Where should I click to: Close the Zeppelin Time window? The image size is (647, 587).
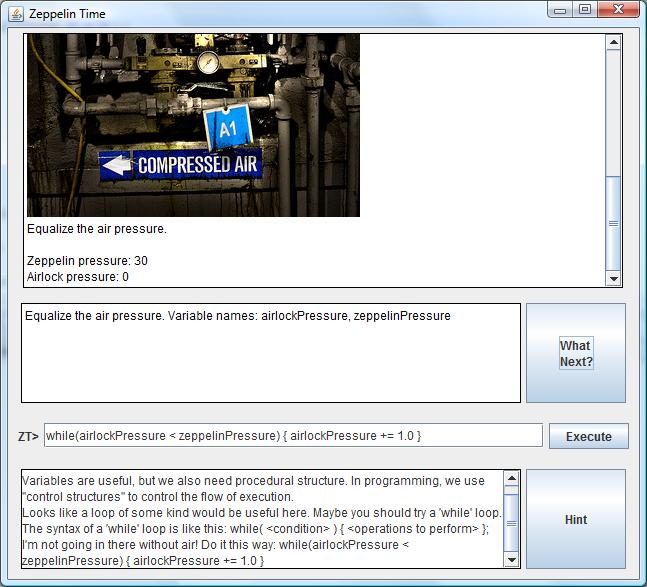[x=619, y=10]
